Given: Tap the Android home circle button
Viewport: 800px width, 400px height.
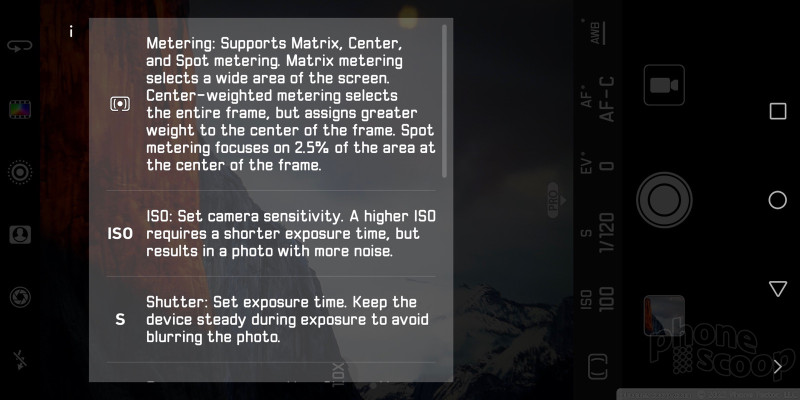Looking at the screenshot, I should click(778, 200).
